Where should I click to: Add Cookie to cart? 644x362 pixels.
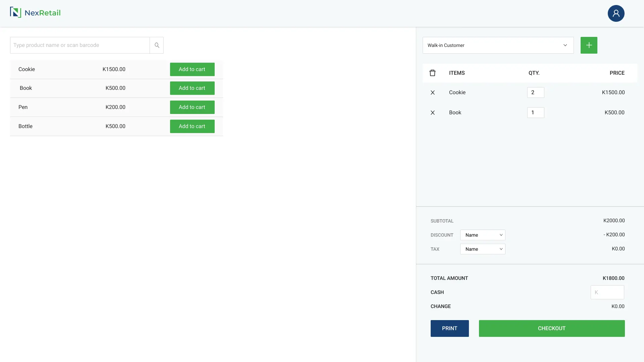(192, 69)
